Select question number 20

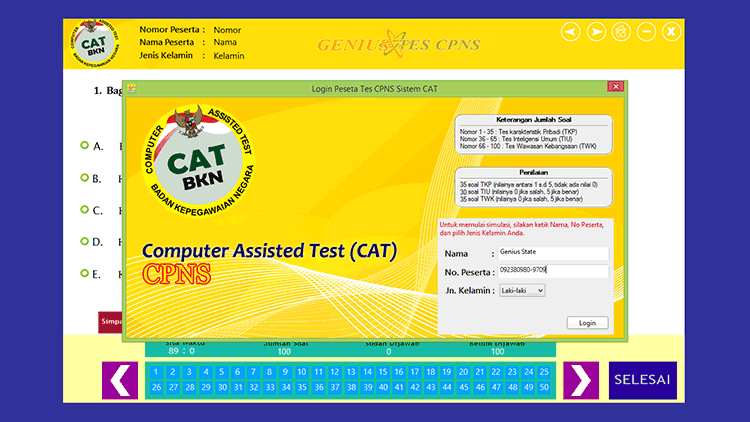[463, 372]
